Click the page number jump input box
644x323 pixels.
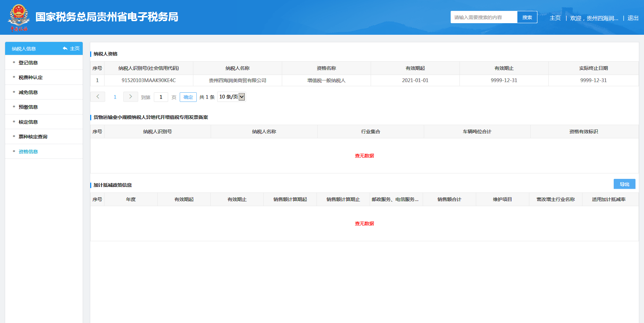pos(161,97)
